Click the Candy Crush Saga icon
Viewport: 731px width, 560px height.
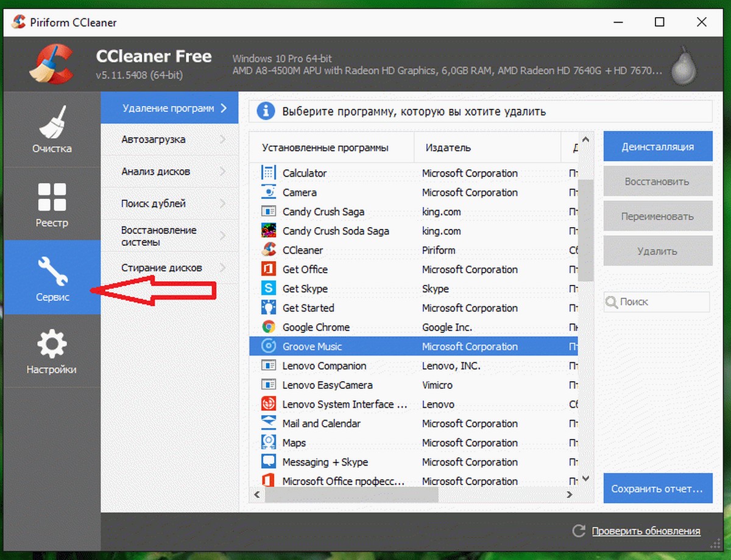(x=268, y=212)
